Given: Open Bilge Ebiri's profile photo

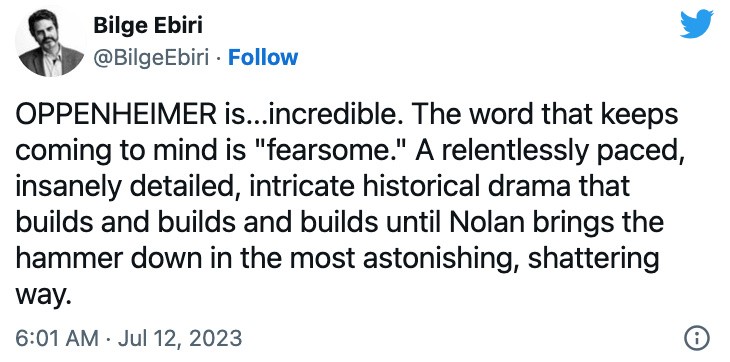Looking at the screenshot, I should coord(49,42).
